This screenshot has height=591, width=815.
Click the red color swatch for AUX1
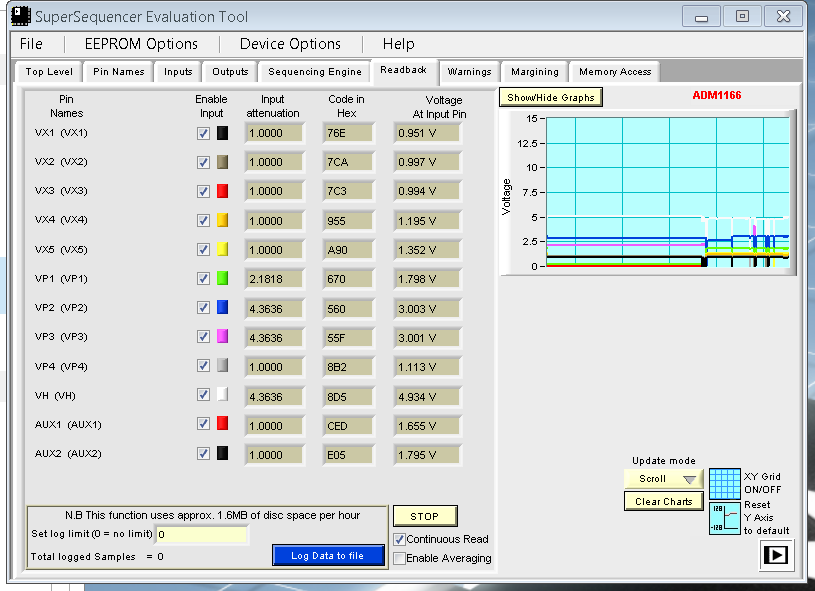pos(222,424)
